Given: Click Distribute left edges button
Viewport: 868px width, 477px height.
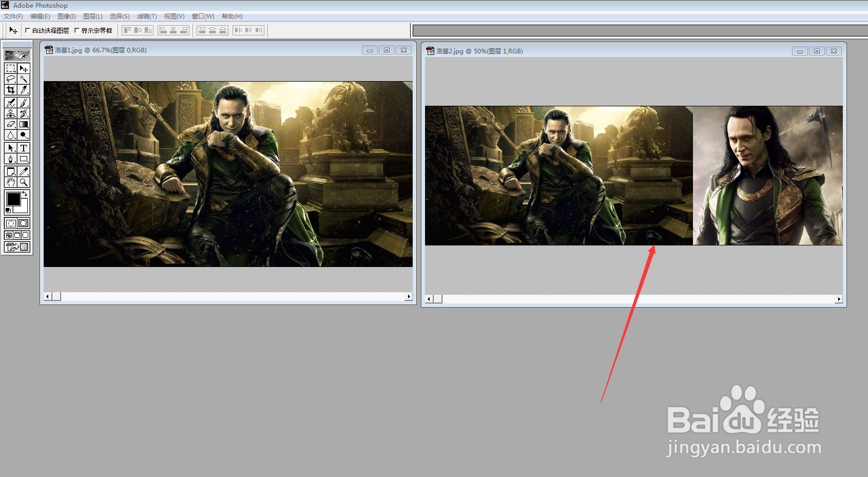Looking at the screenshot, I should tap(238, 30).
